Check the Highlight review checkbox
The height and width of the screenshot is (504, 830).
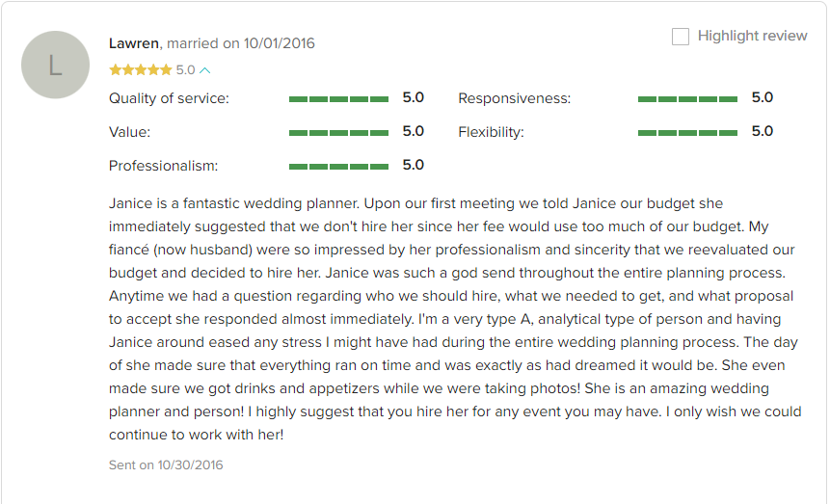tap(681, 37)
